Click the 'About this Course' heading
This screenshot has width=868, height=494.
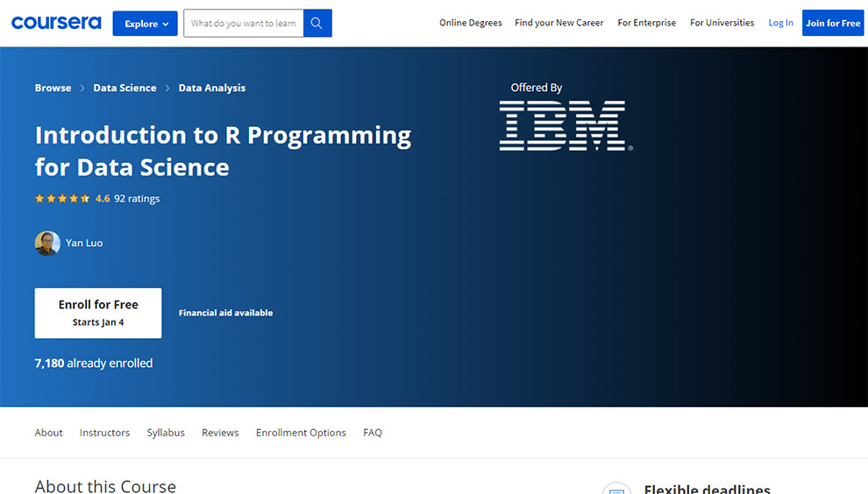coord(105,486)
